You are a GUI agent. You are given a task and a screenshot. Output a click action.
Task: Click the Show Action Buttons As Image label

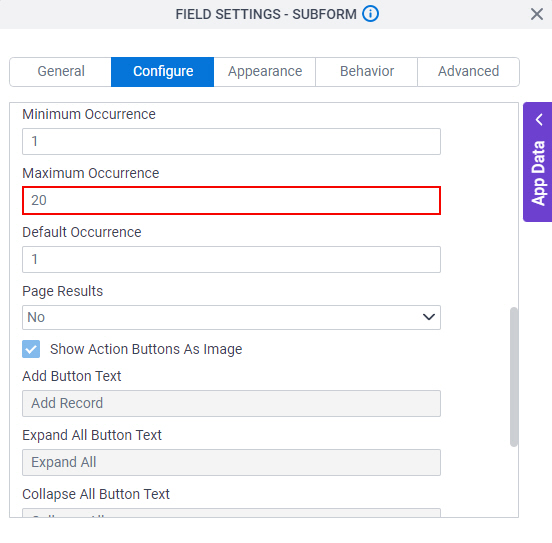(x=146, y=349)
